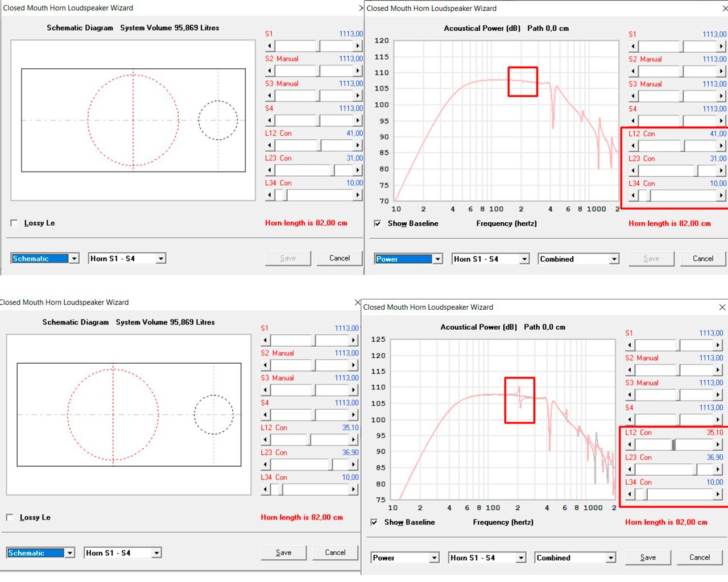Open Power view dropdown in upper Power window
Image resolution: width=728 pixels, height=582 pixels.
437,259
